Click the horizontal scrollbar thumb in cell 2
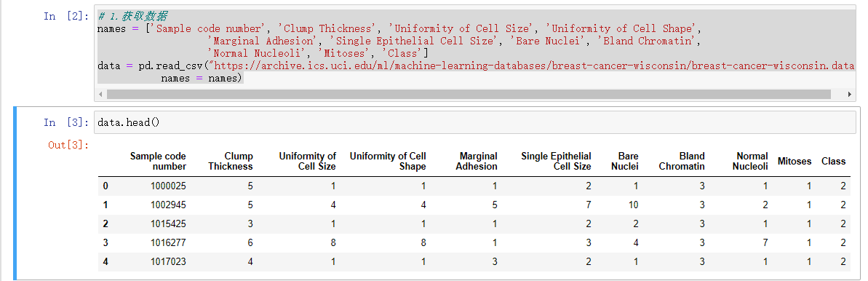The image size is (868, 281). [469, 94]
